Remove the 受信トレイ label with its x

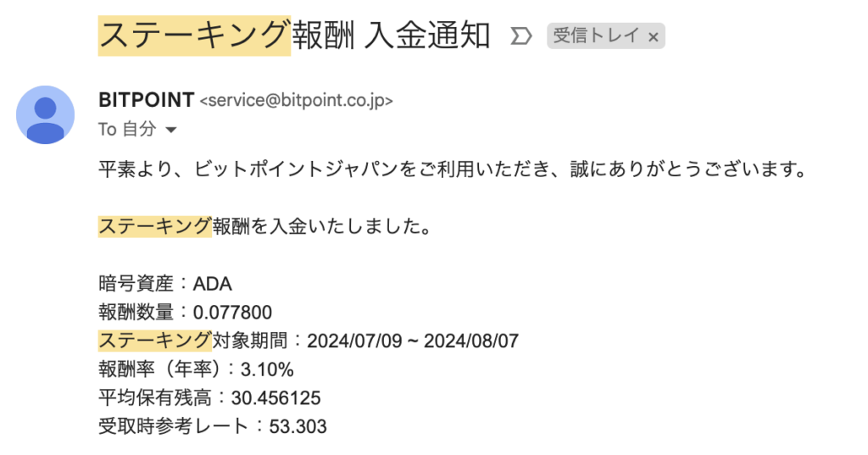click(654, 37)
